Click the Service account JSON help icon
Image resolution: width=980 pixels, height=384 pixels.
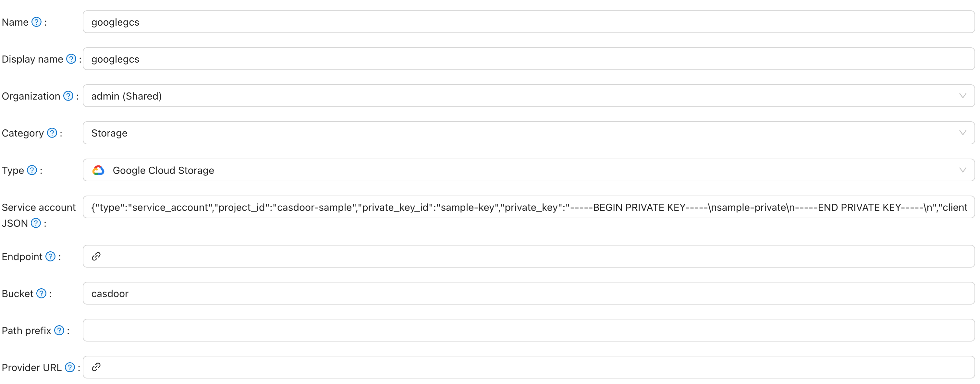(x=36, y=223)
